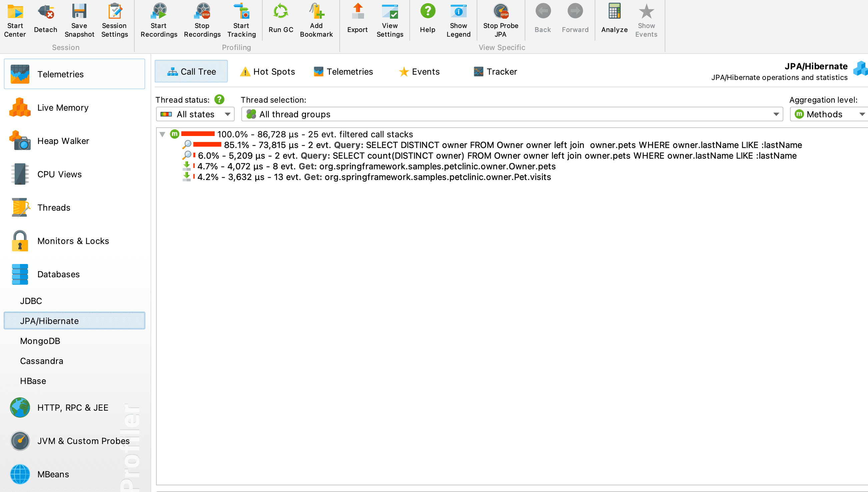
Task: Open the All thread groups dropdown
Action: [512, 115]
